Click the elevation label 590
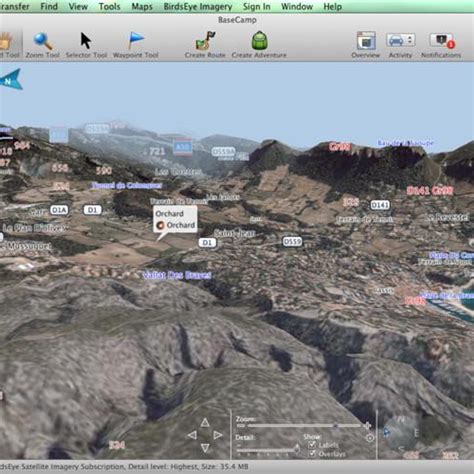 tap(104, 171)
